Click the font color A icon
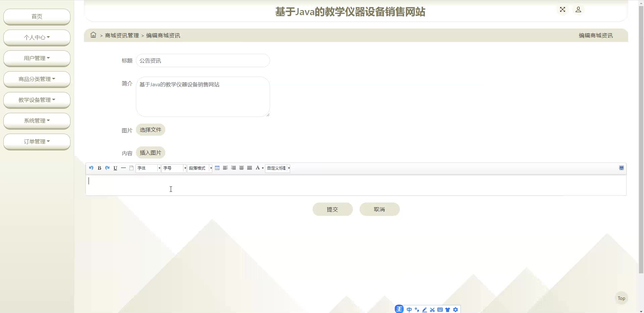 (258, 168)
